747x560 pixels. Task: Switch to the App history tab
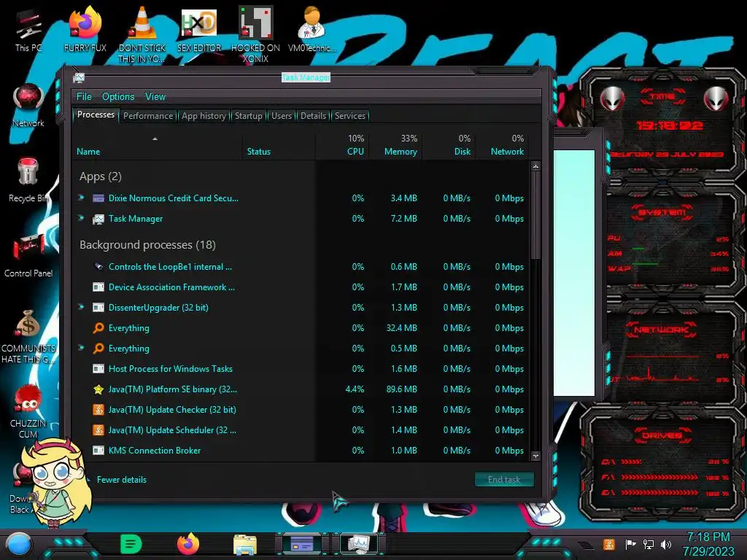click(204, 116)
